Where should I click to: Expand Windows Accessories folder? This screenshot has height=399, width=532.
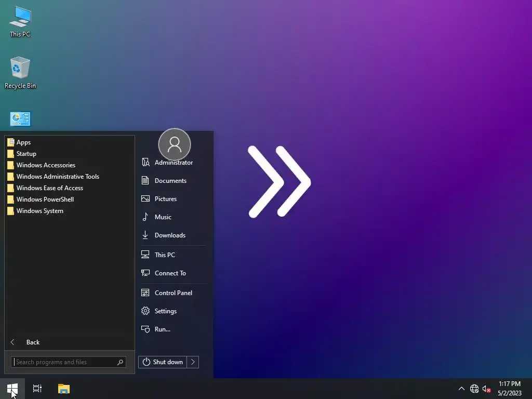tap(70, 165)
